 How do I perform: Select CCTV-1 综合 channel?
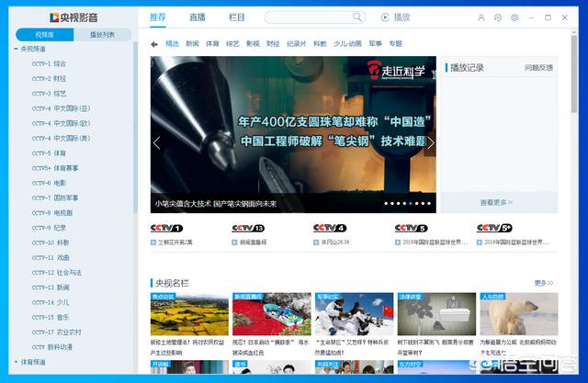pyautogui.click(x=49, y=63)
